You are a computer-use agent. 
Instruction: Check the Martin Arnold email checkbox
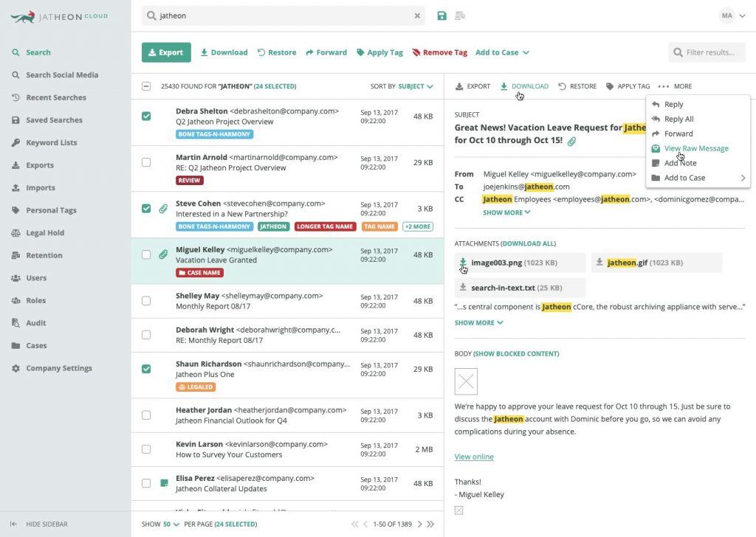146,162
